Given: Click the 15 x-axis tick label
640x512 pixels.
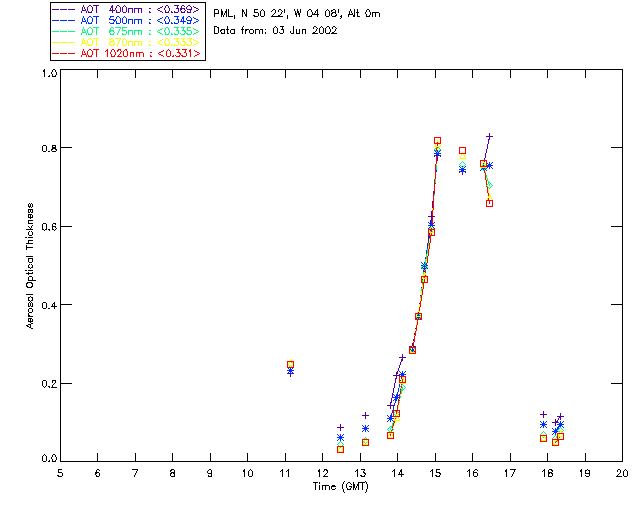Looking at the screenshot, I should click(x=435, y=474).
